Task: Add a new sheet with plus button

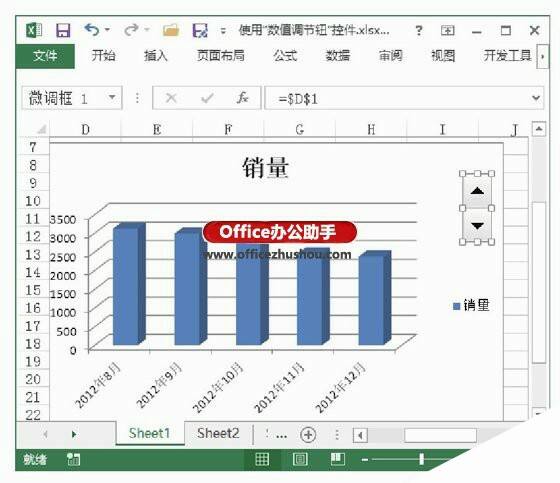Action: [308, 435]
